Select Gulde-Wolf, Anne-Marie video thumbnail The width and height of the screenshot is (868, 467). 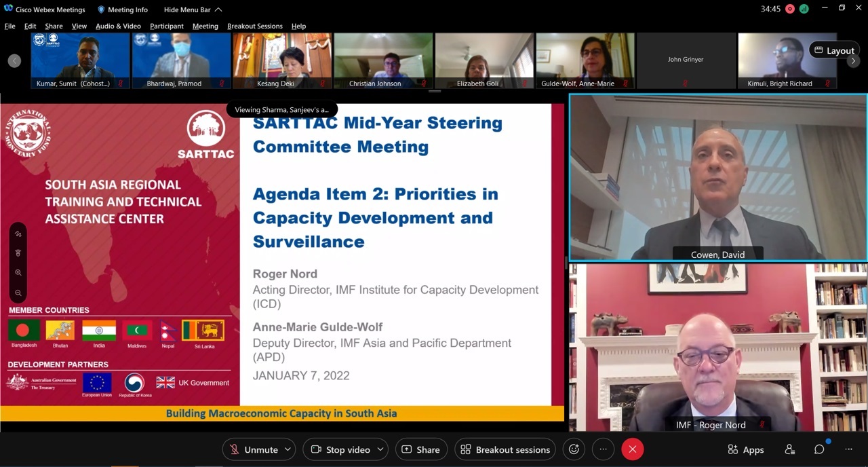click(x=585, y=60)
